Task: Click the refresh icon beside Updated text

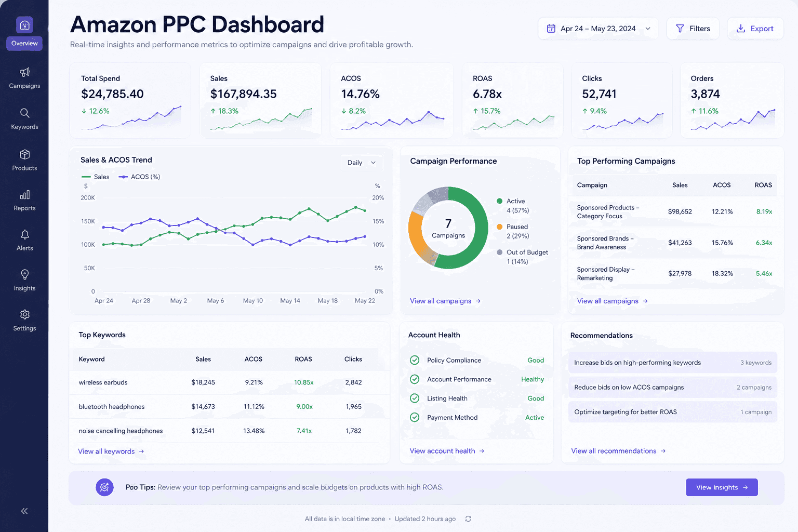Action: (x=468, y=519)
